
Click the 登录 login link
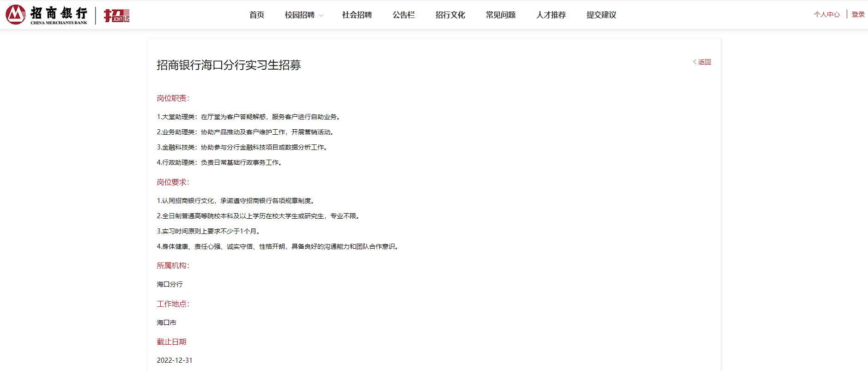pyautogui.click(x=858, y=15)
